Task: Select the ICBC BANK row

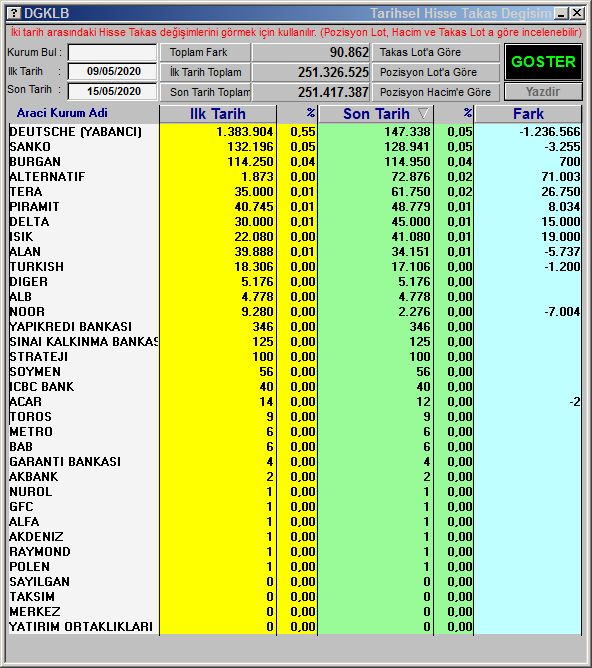Action: pyautogui.click(x=295, y=386)
